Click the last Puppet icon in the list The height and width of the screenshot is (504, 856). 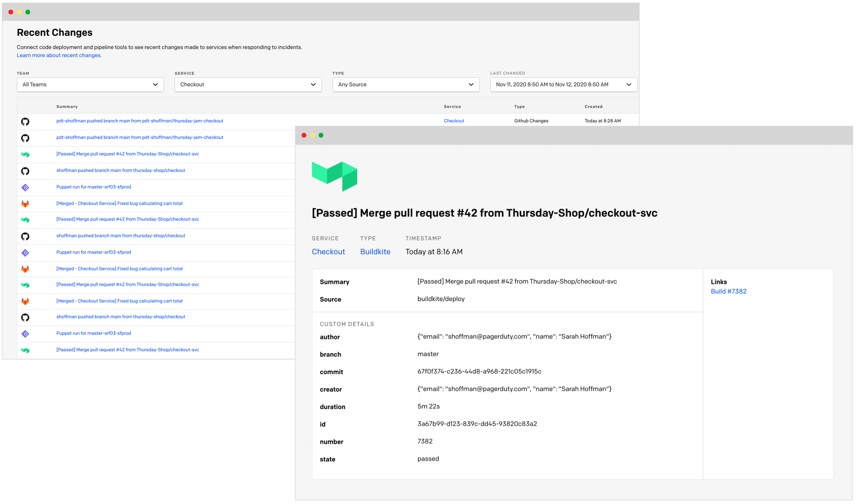[x=25, y=334]
